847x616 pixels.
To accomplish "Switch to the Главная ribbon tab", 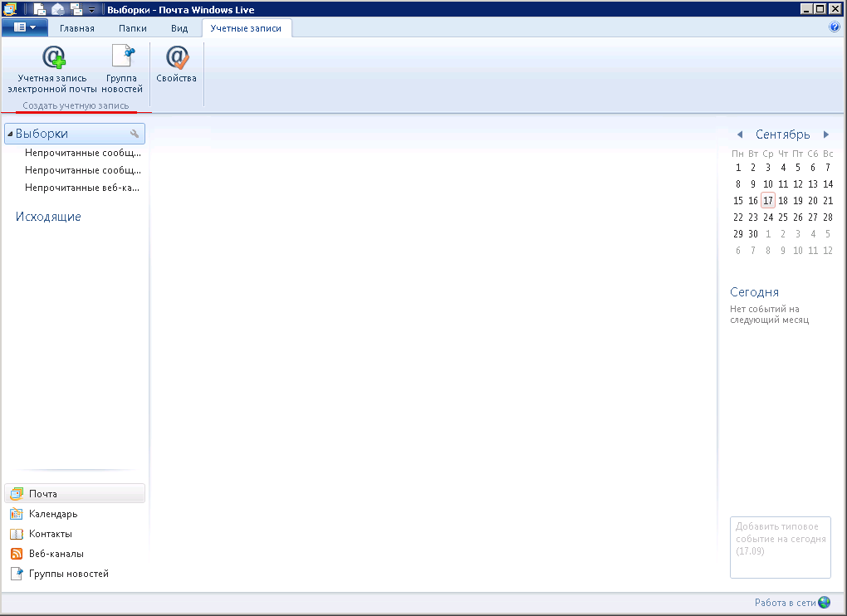I will (x=76, y=28).
